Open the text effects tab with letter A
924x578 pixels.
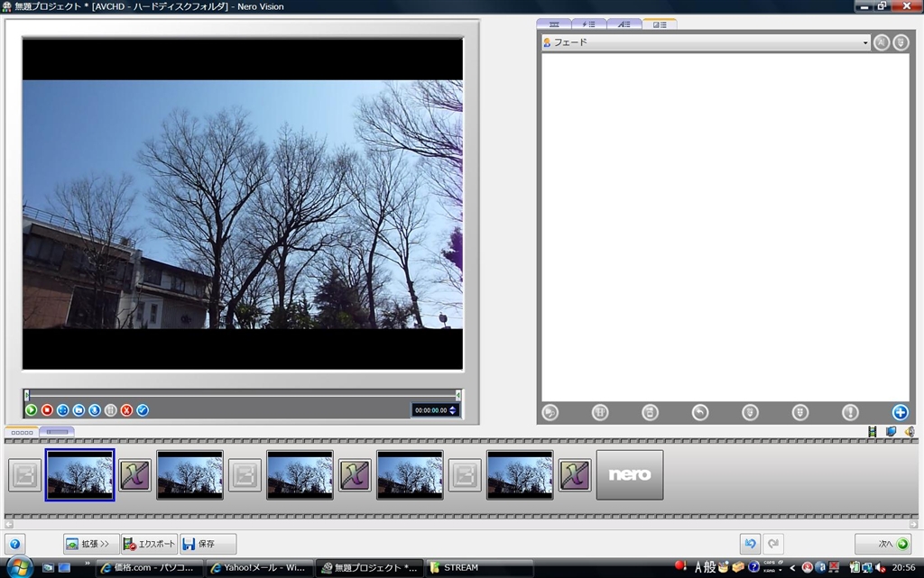click(x=624, y=24)
